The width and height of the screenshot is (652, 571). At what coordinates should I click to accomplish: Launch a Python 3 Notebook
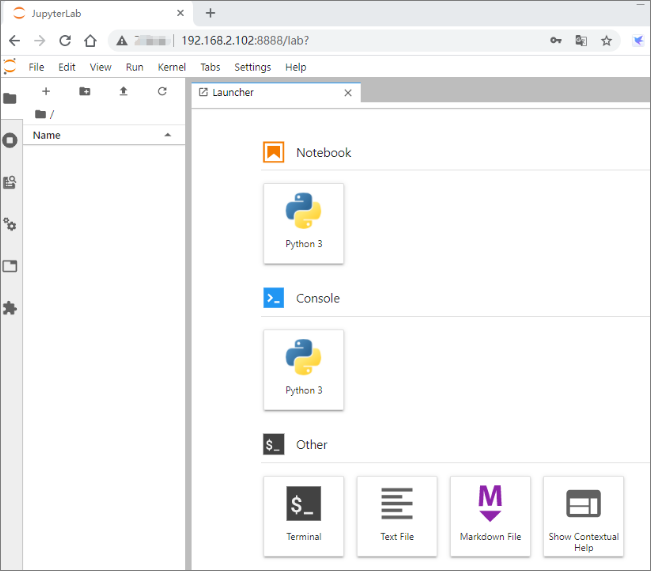coord(304,224)
